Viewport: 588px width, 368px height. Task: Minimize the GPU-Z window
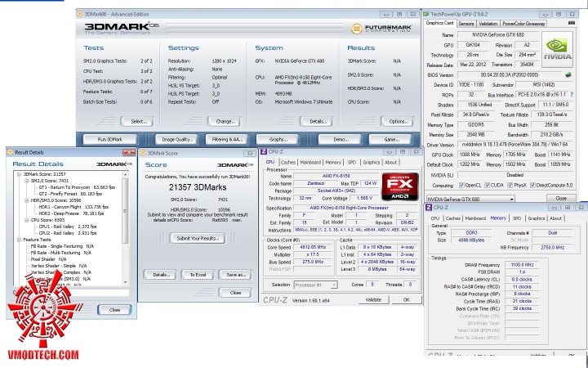[546, 14]
